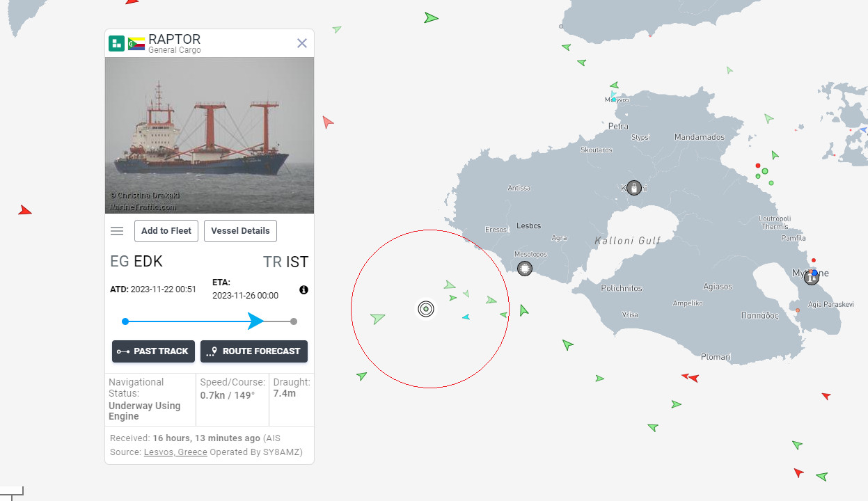The width and height of the screenshot is (868, 501).
Task: Click the ETA information icon
Action: pyautogui.click(x=303, y=289)
